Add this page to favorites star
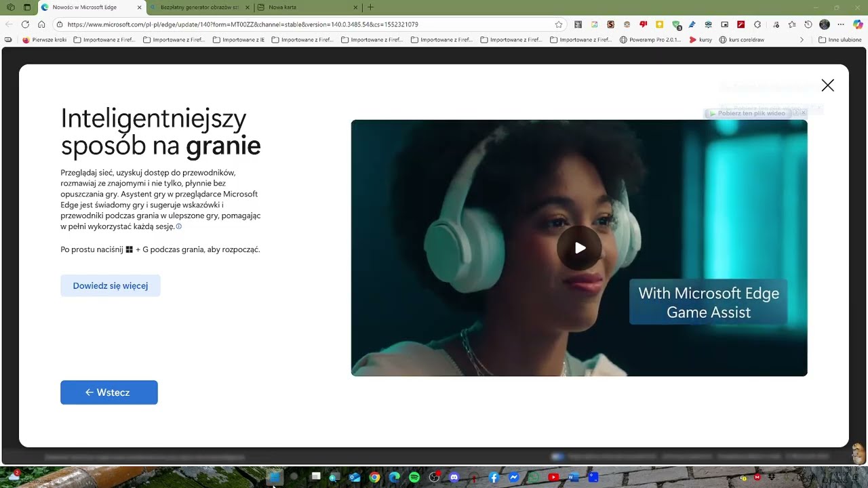This screenshot has width=868, height=488. tap(559, 24)
